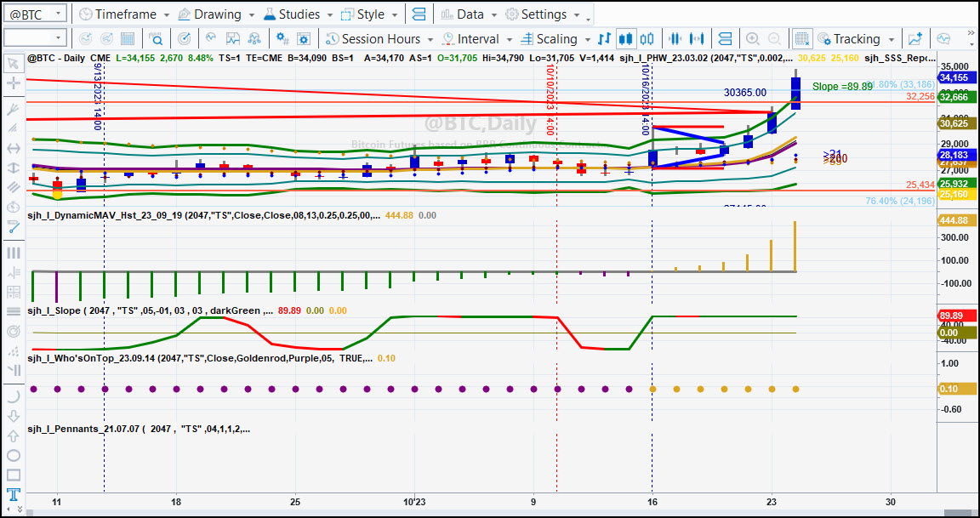The image size is (980, 518).
Task: Select the arc drawing tool
Action: [x=13, y=396]
